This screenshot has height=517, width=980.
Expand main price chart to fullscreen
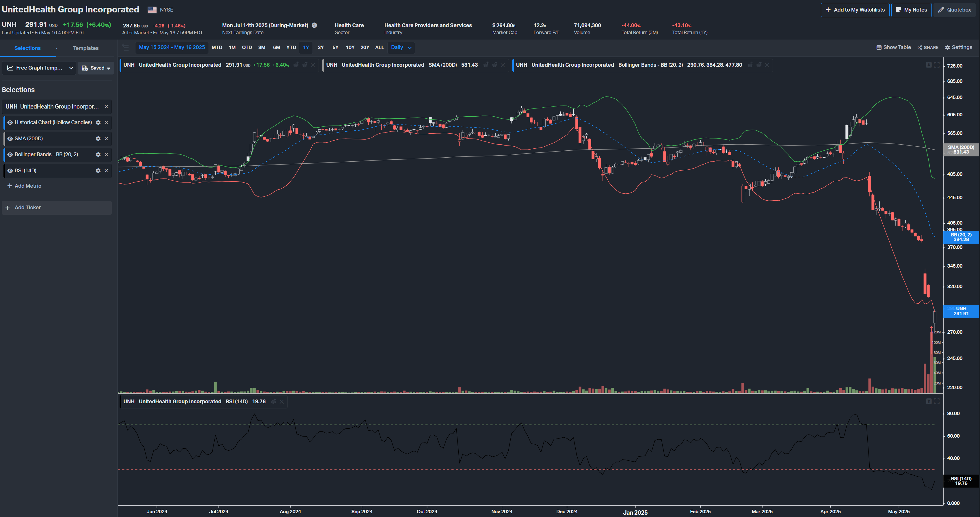click(937, 65)
